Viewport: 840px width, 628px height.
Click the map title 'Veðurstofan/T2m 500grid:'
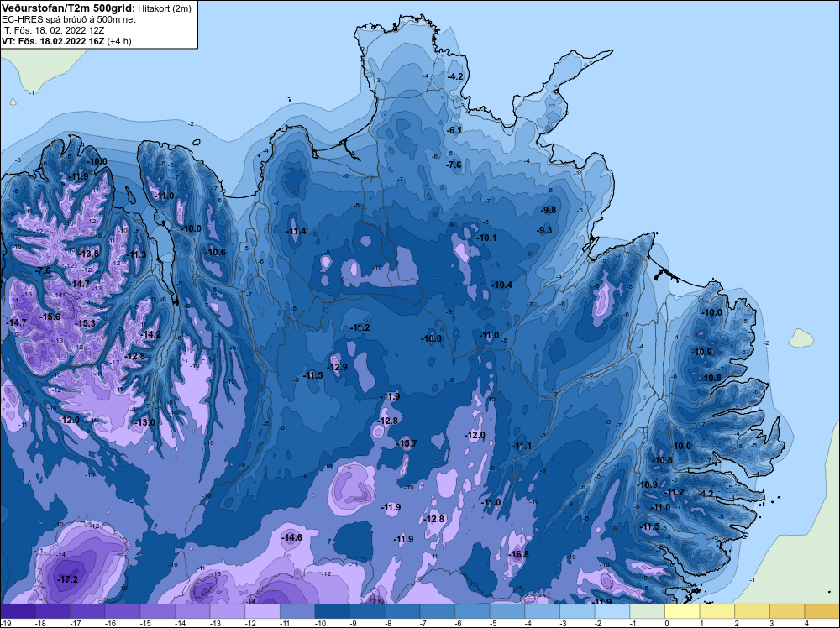(x=69, y=8)
